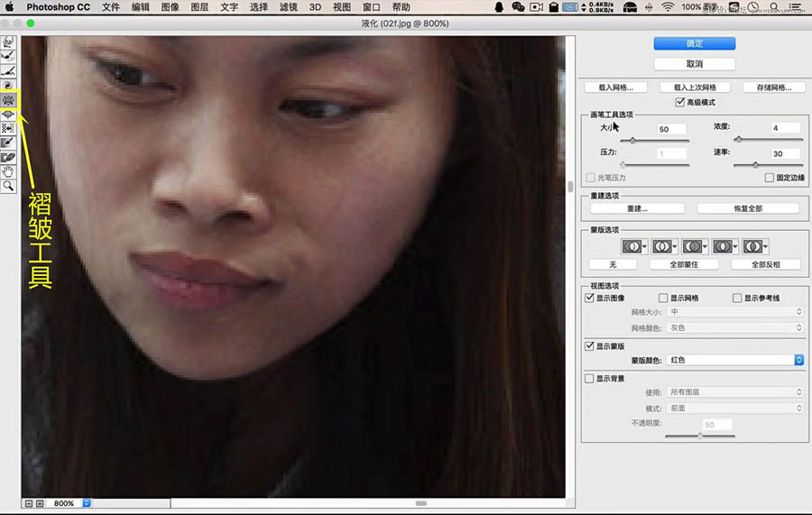Click the brush 大小 size slider
Viewport: 812px width, 515px height.
point(655,141)
